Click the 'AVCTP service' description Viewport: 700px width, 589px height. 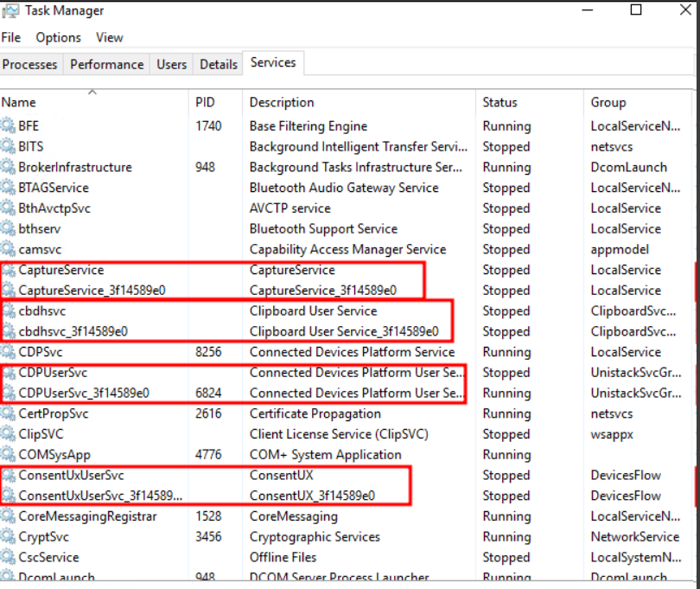pos(290,208)
